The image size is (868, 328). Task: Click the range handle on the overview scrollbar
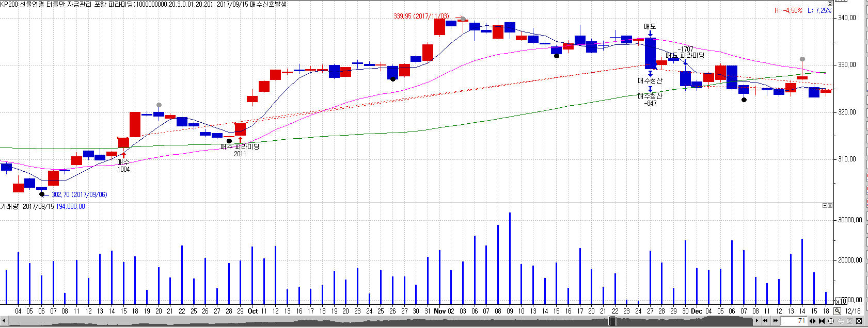pyautogui.click(x=613, y=321)
